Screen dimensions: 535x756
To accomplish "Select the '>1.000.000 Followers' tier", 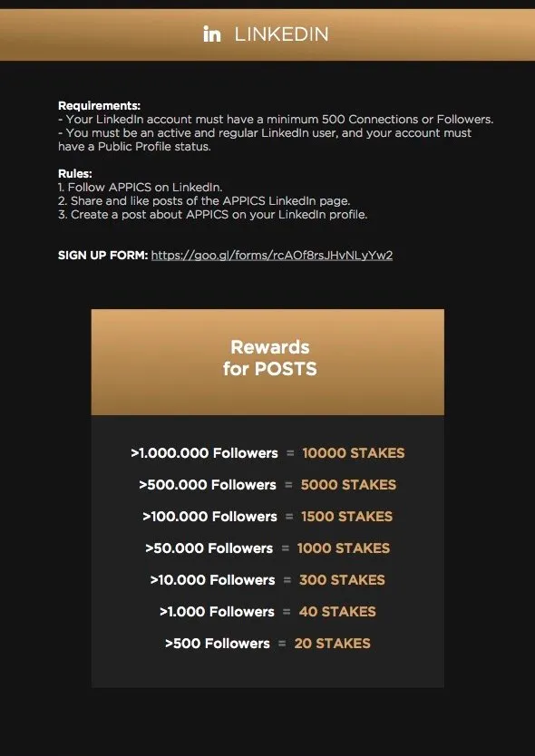I will 205,452.
